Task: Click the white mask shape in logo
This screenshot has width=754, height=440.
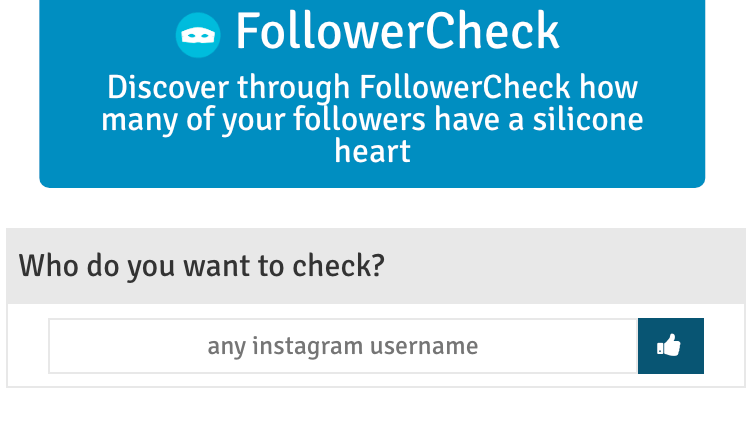Action: (x=198, y=35)
